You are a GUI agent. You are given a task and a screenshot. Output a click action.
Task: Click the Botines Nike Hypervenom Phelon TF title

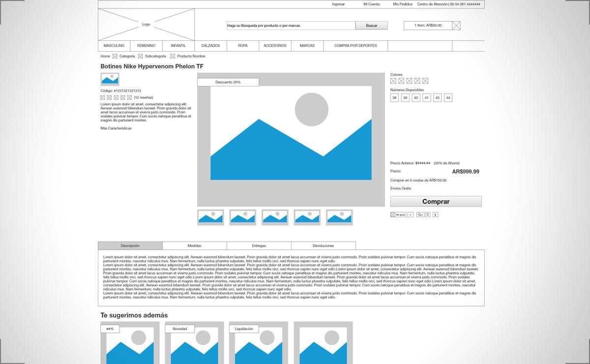(x=152, y=66)
